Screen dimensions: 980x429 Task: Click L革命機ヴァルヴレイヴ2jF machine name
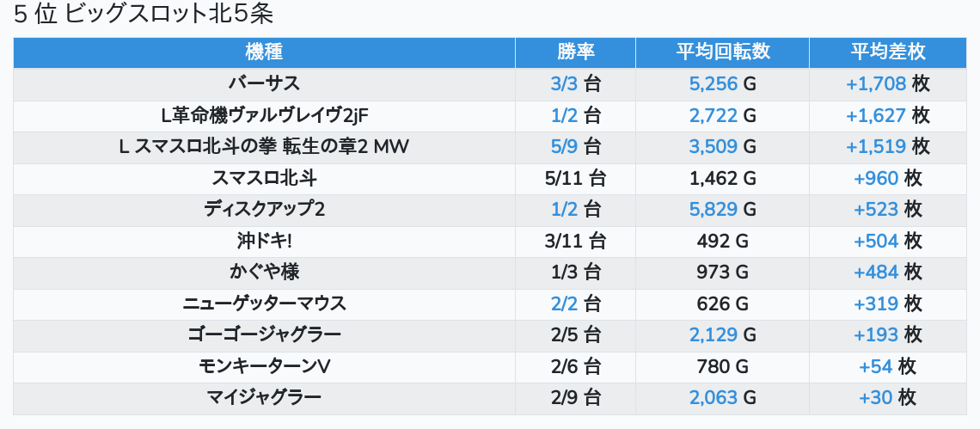264,115
